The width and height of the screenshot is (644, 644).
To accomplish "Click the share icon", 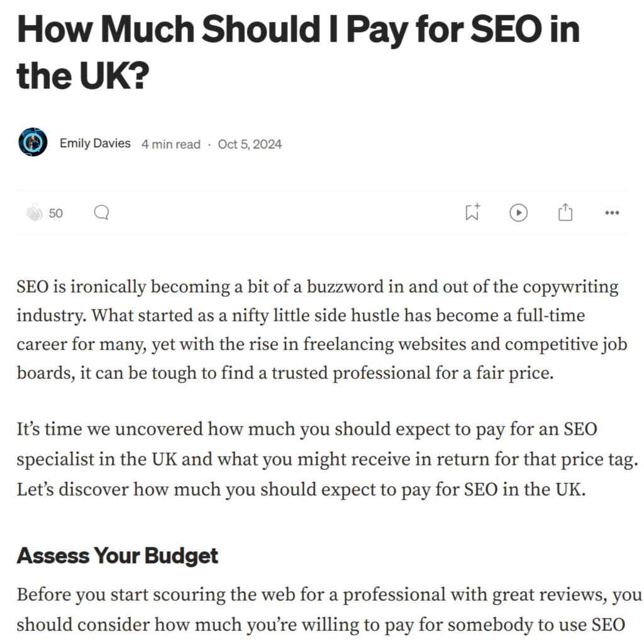I will point(565,213).
